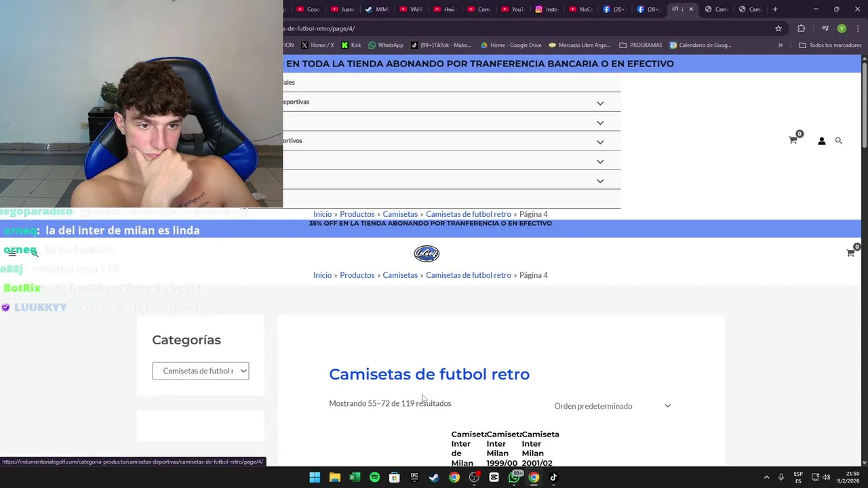The height and width of the screenshot is (488, 868).
Task: Open the TikTok bookmark
Action: (x=441, y=45)
